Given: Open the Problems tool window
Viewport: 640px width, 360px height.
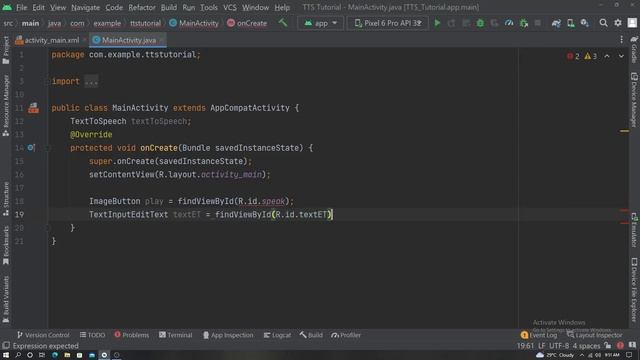Looking at the screenshot, I should point(131,335).
